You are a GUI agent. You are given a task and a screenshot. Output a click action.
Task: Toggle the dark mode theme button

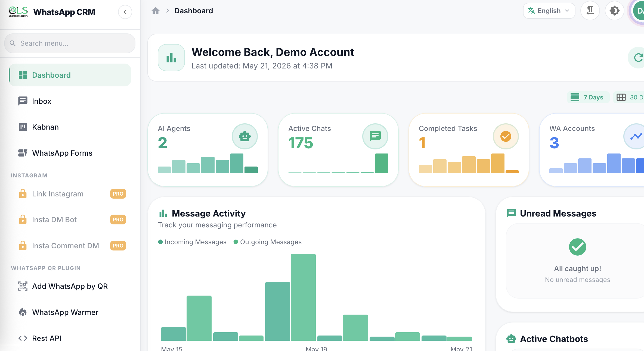point(614,11)
